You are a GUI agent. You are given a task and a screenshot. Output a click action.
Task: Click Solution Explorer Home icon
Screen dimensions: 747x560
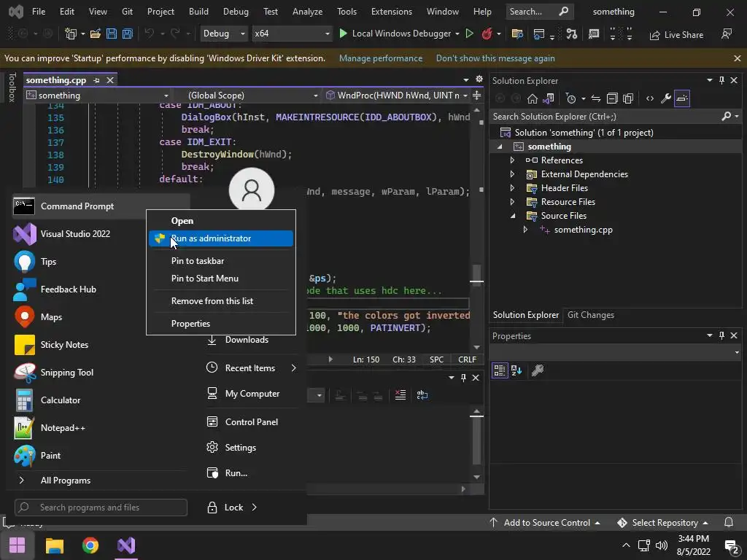[532, 98]
